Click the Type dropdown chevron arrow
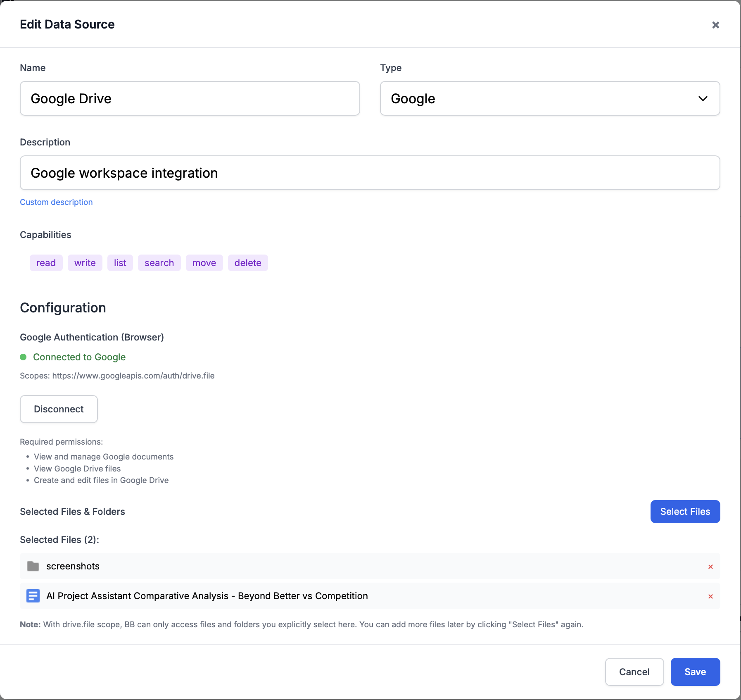This screenshot has width=741, height=700. pyautogui.click(x=703, y=98)
